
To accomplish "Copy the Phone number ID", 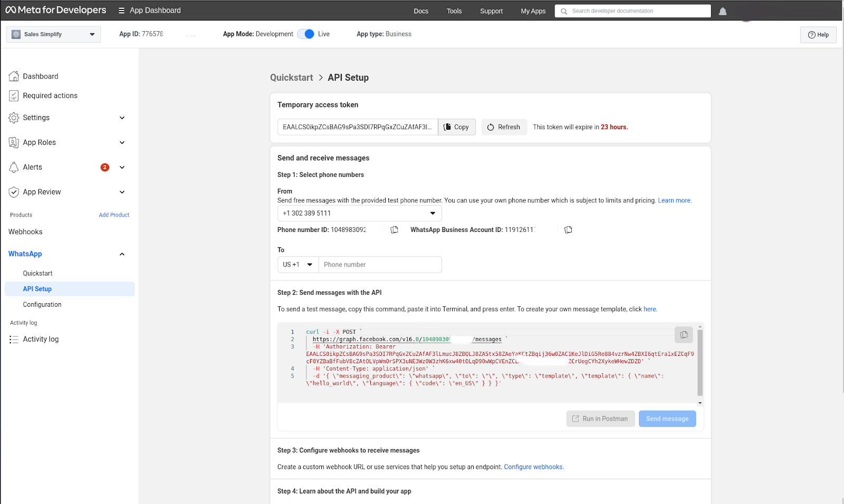I will click(394, 230).
